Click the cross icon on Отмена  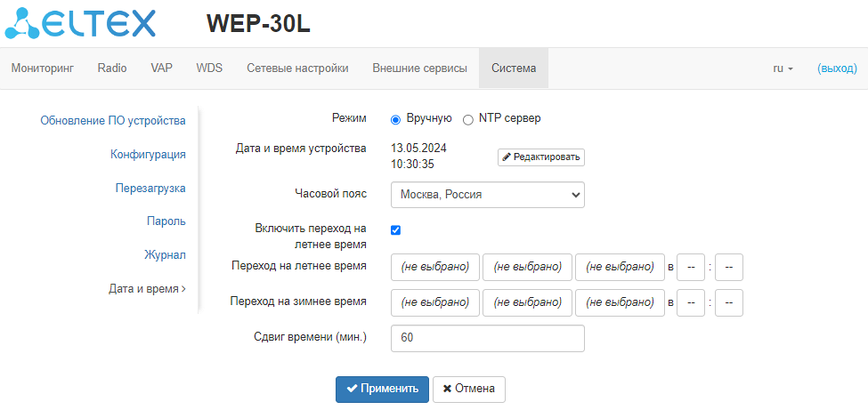pos(447,389)
